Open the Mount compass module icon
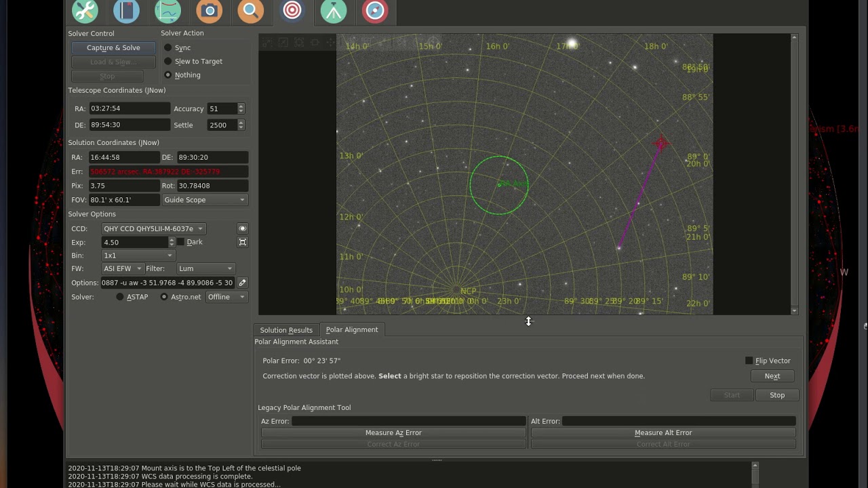 pos(375,11)
